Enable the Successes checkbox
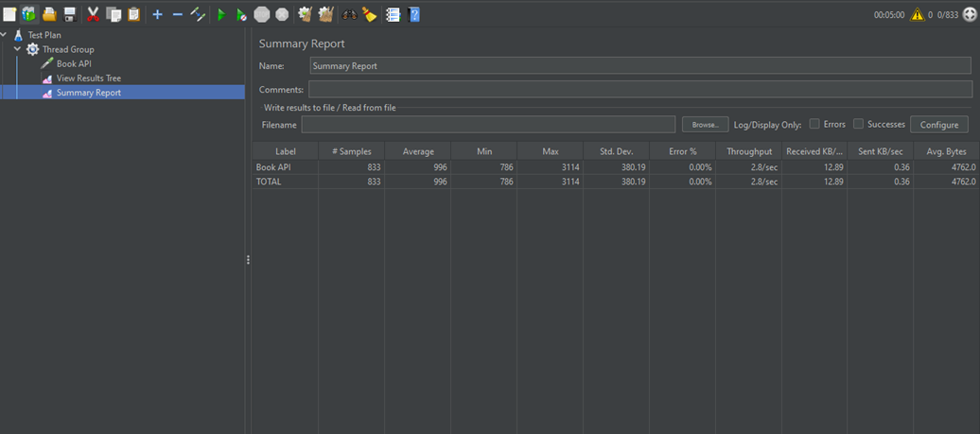Image resolution: width=980 pixels, height=434 pixels. pyautogui.click(x=858, y=124)
